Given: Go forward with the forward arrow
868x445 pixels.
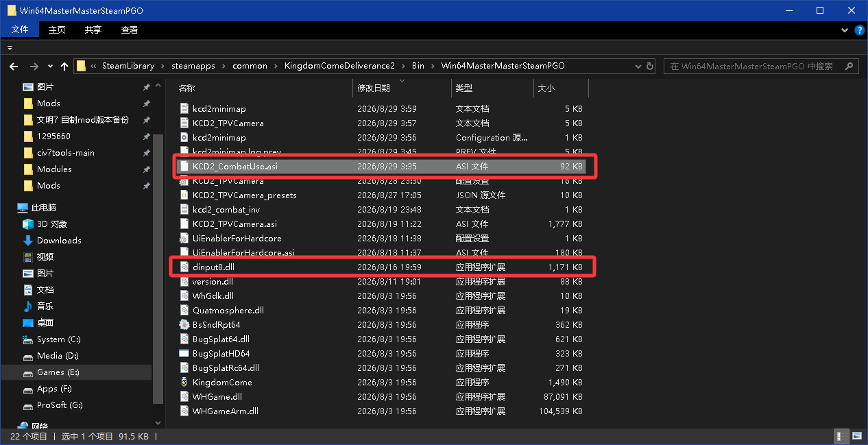Looking at the screenshot, I should [x=34, y=66].
